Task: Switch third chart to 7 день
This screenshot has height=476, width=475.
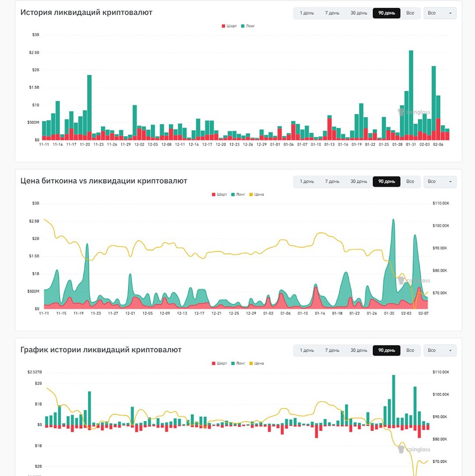Action: [x=332, y=350]
